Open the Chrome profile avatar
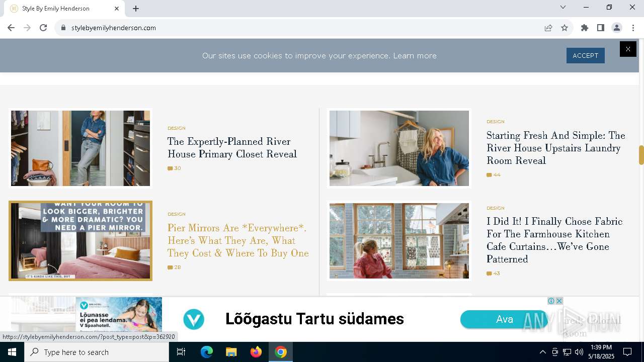Image resolution: width=644 pixels, height=362 pixels. [617, 28]
